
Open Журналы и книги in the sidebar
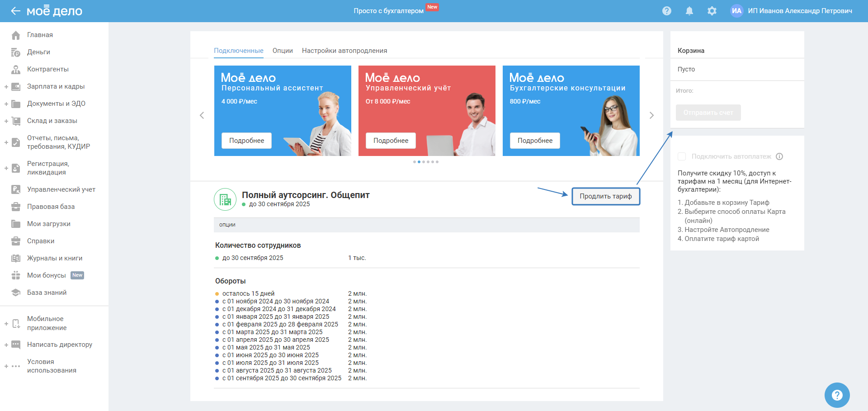(x=55, y=258)
